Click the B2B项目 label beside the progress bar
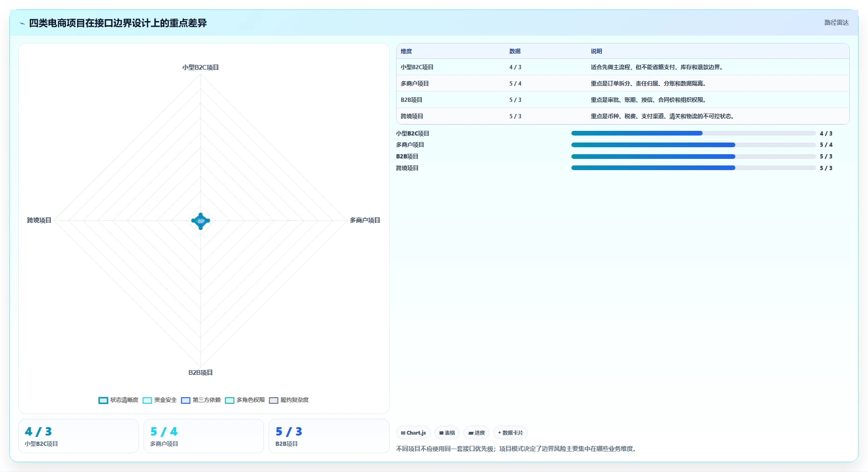The width and height of the screenshot is (868, 472). pos(407,157)
